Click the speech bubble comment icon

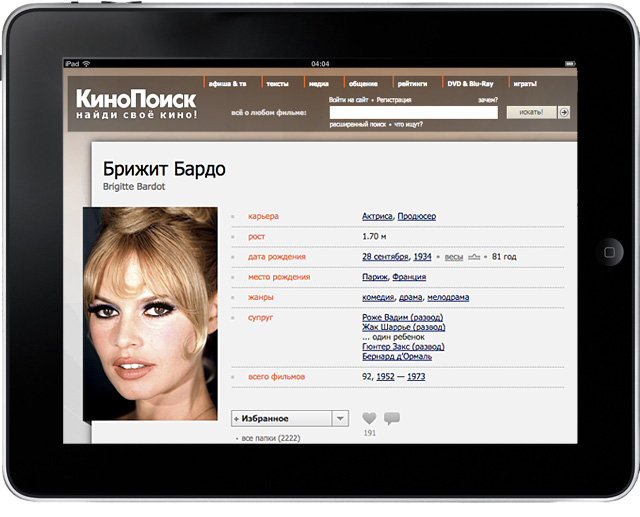[x=391, y=418]
